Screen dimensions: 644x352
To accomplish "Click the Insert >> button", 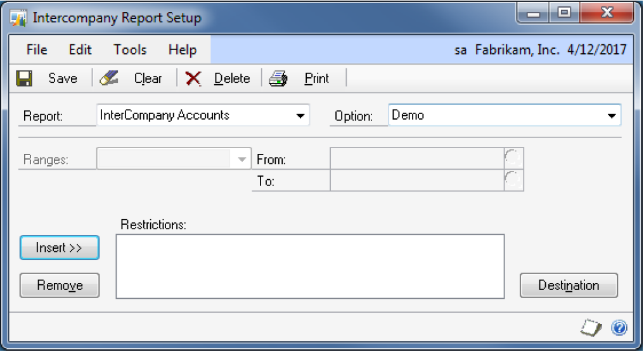I will 60,248.
